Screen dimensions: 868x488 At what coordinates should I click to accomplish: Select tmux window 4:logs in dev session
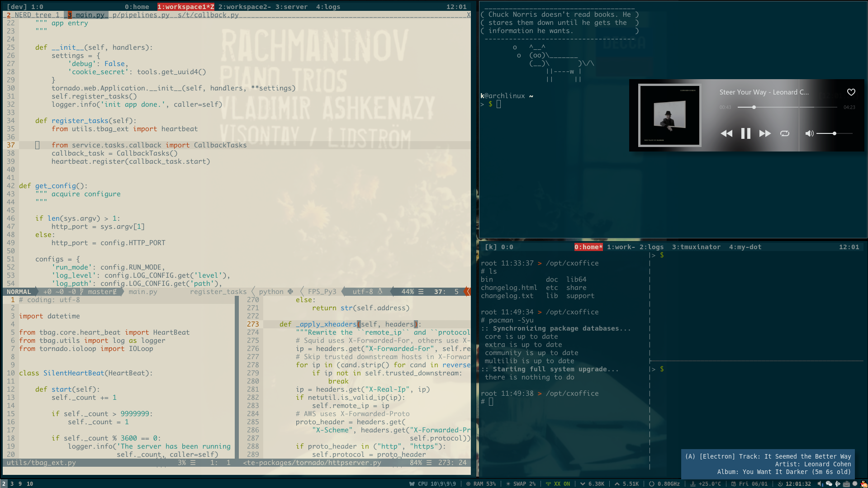click(328, 7)
